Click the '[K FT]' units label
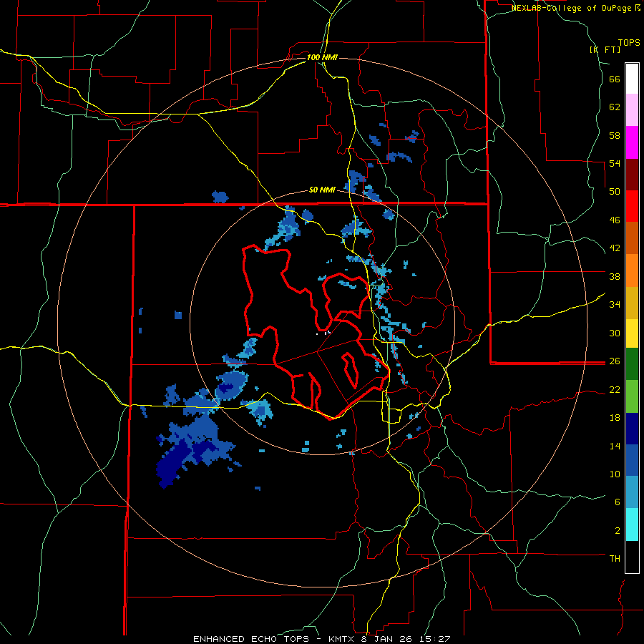644x644 pixels. (x=605, y=49)
